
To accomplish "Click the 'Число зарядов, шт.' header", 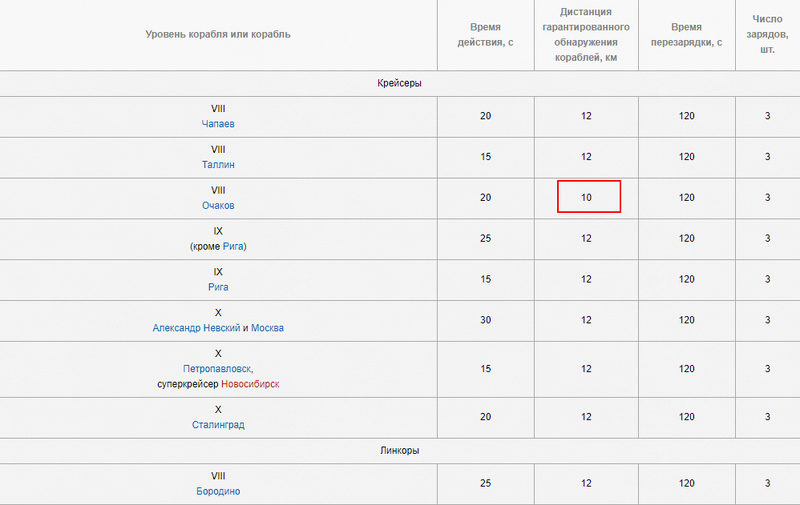I will (x=768, y=35).
